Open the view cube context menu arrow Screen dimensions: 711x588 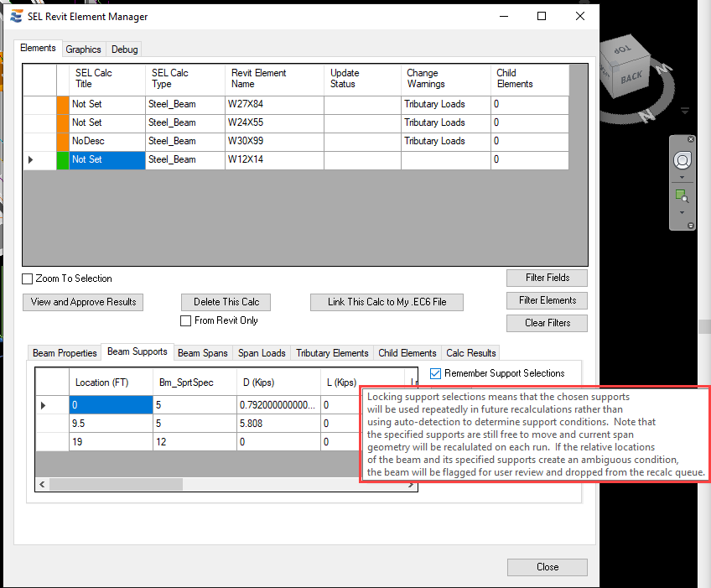[685, 110]
